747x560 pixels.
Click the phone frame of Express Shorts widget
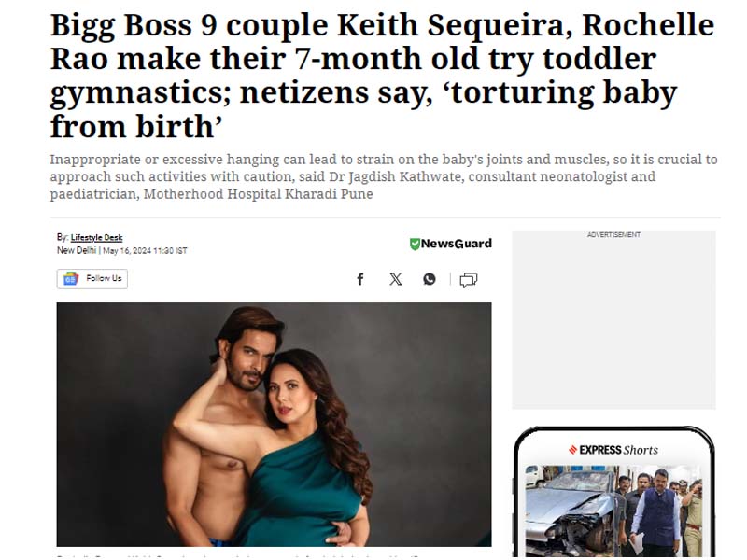(x=614, y=492)
